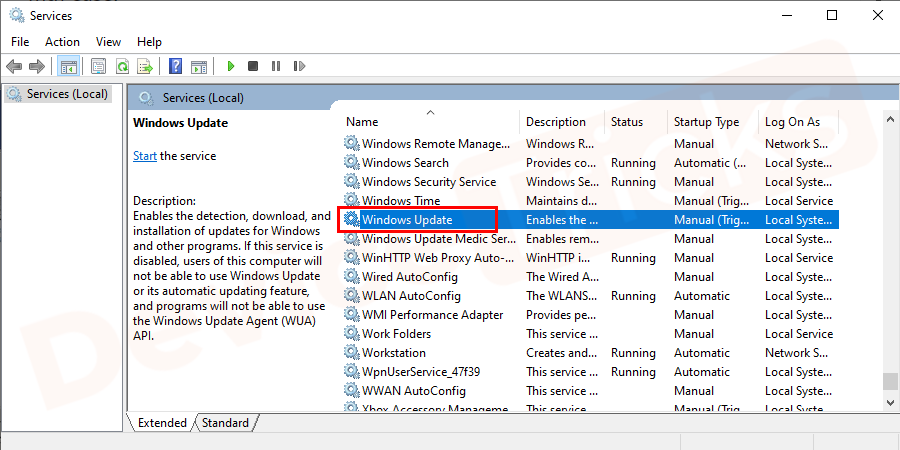This screenshot has height=450, width=900.
Task: Click the vertical scrollbar thumb
Action: [x=890, y=381]
